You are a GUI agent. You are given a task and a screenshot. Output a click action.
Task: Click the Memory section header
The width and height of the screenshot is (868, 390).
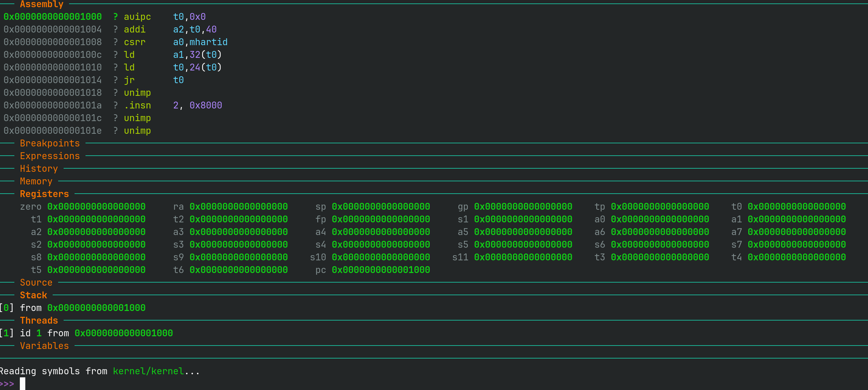click(x=36, y=181)
